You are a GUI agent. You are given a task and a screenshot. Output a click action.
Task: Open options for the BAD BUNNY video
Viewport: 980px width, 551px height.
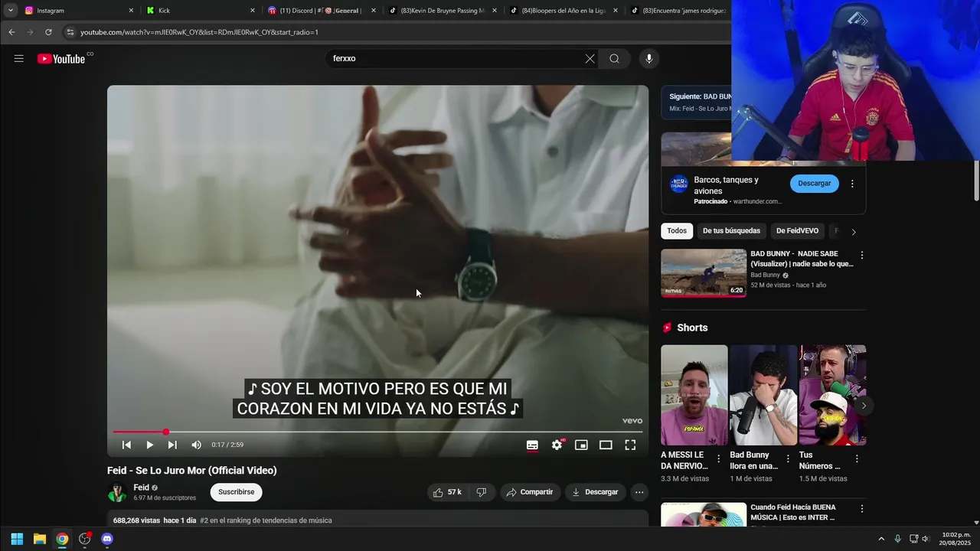click(x=862, y=255)
